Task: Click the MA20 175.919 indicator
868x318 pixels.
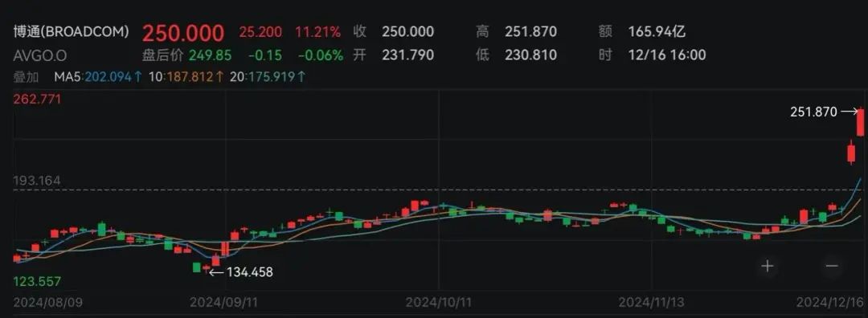Action: click(268, 76)
